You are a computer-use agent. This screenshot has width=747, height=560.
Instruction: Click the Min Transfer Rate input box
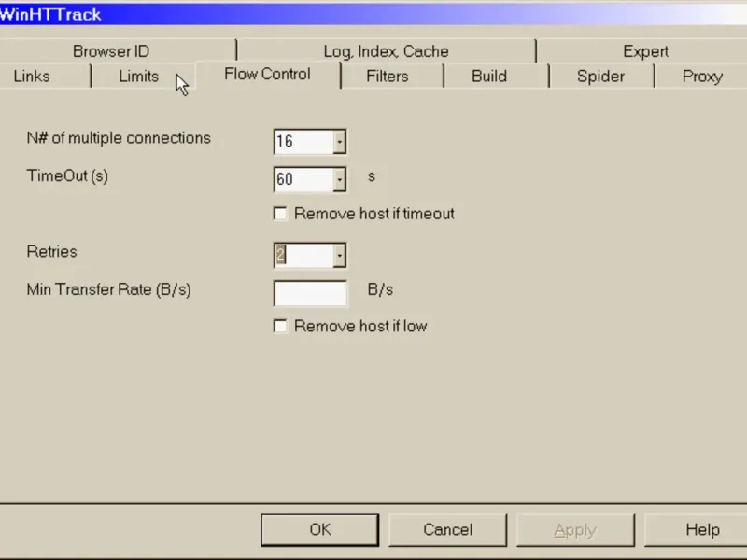coord(310,293)
